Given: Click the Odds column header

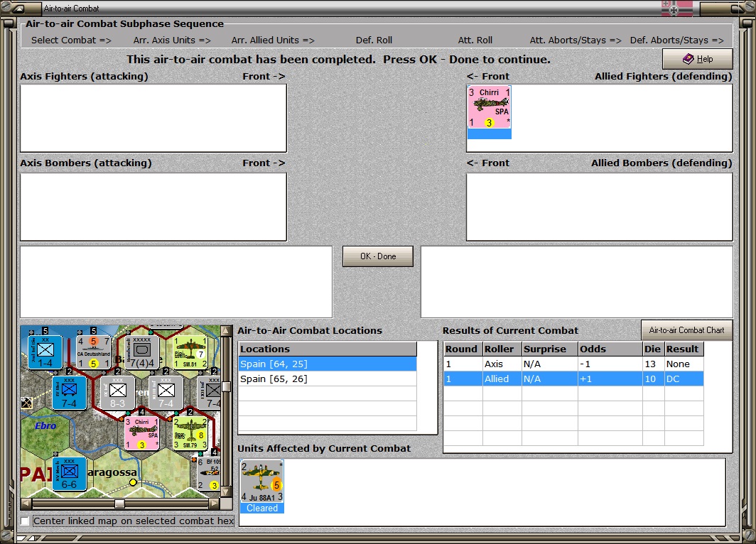Looking at the screenshot, I should click(610, 349).
